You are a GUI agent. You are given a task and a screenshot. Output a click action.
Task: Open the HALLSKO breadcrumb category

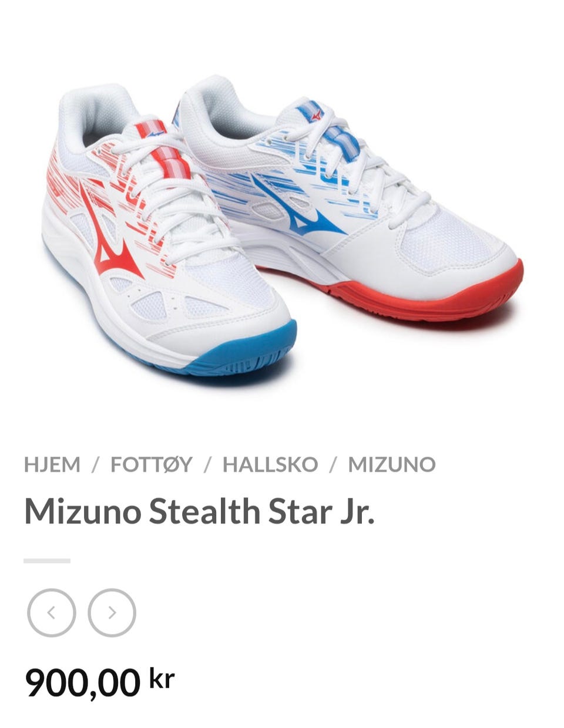(x=270, y=464)
